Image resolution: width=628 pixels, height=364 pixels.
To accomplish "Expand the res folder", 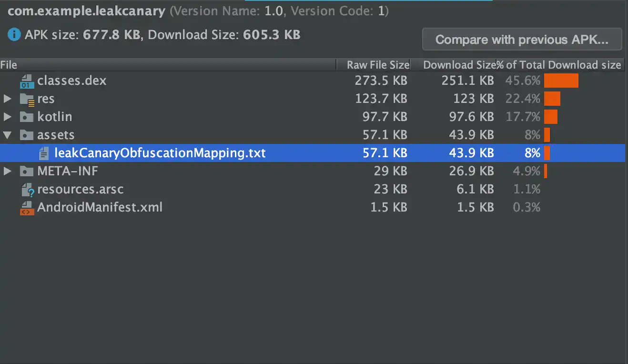I will pyautogui.click(x=7, y=99).
